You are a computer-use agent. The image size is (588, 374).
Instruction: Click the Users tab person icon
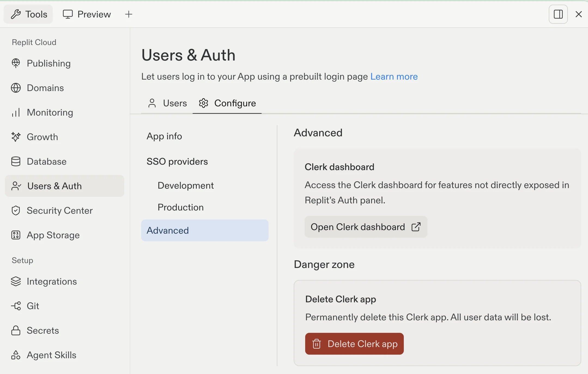(152, 103)
